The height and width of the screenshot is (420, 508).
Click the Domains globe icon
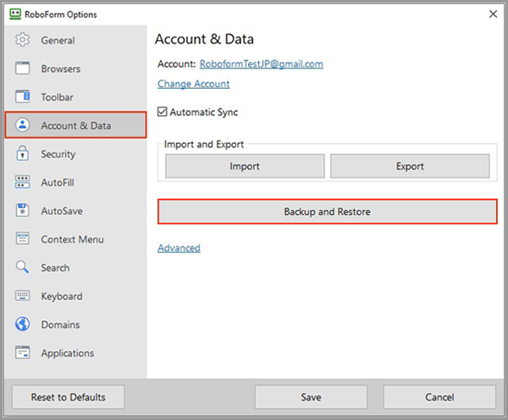(22, 324)
